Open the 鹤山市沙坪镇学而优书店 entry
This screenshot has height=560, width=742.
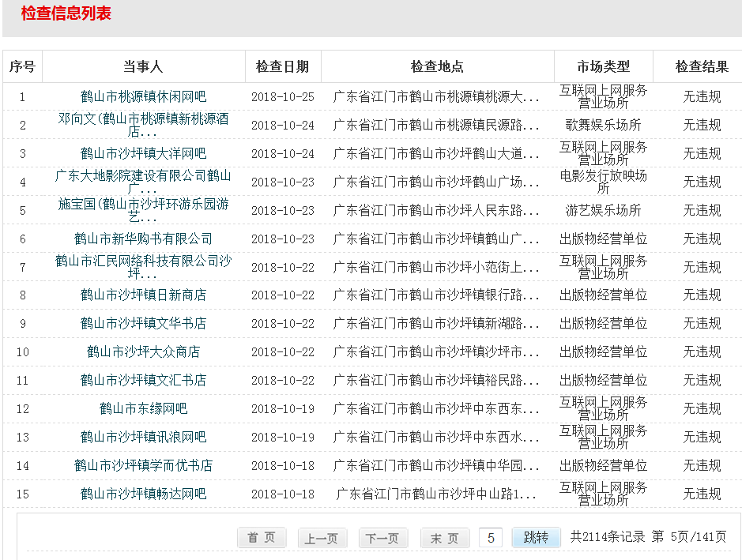143,465
